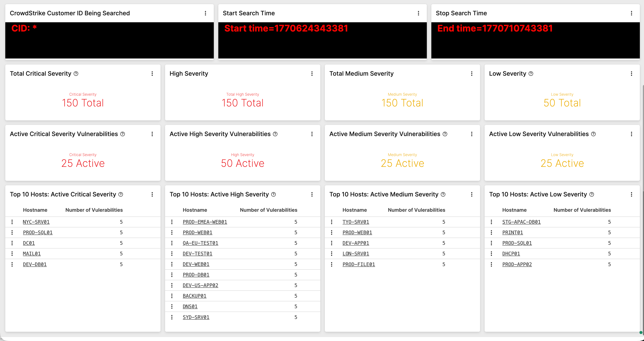Select the 25 Active critical severity value
The image size is (644, 341).
pyautogui.click(x=83, y=163)
